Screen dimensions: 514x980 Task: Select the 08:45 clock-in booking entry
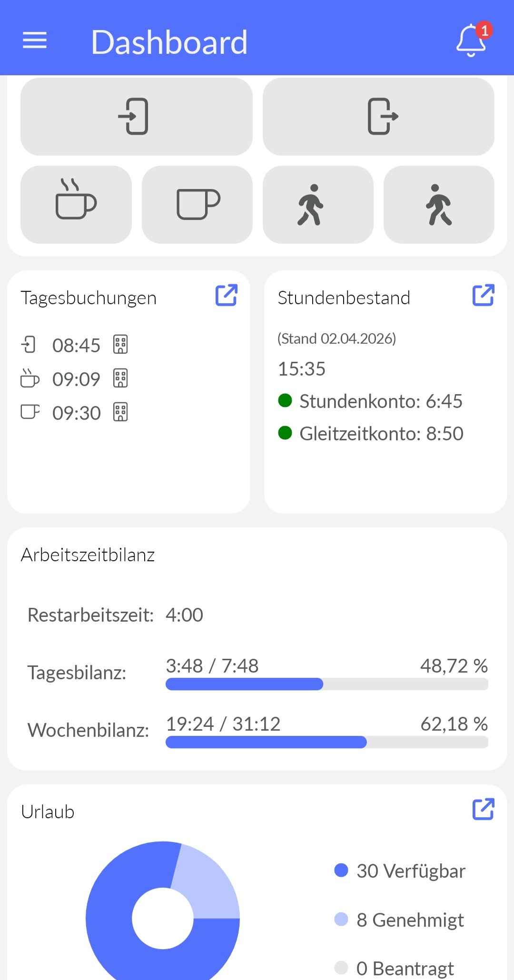tap(76, 345)
